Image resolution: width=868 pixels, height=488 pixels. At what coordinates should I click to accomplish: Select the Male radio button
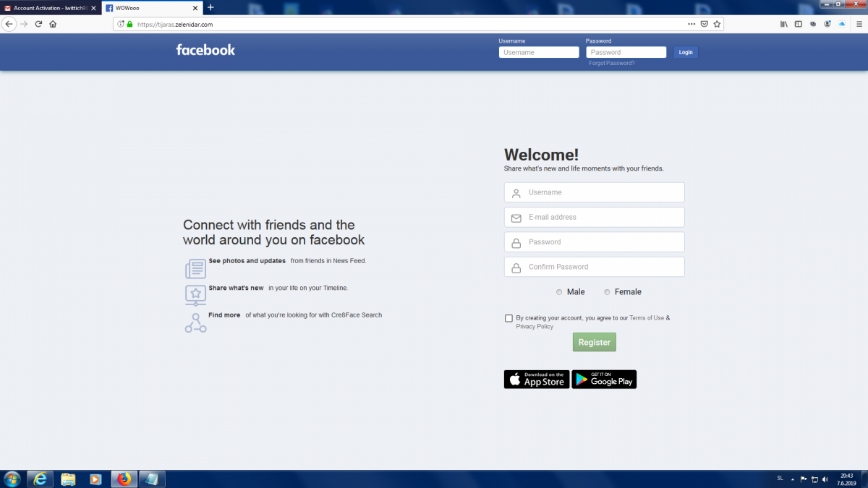559,292
